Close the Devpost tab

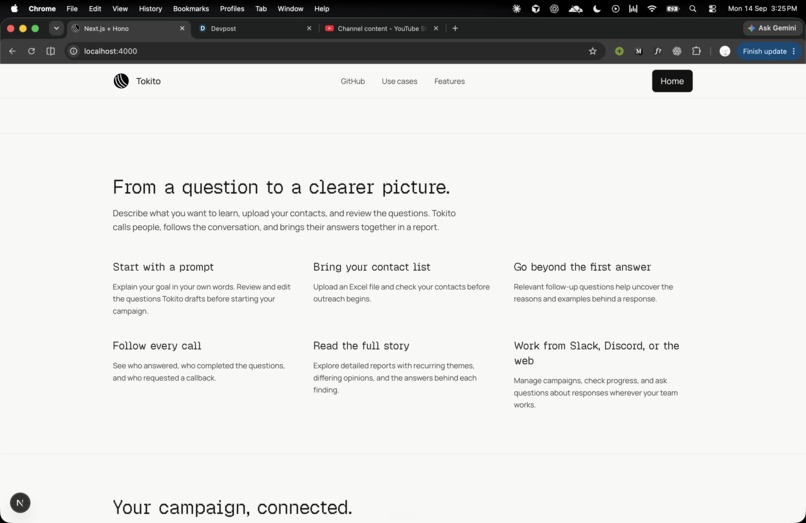click(309, 28)
